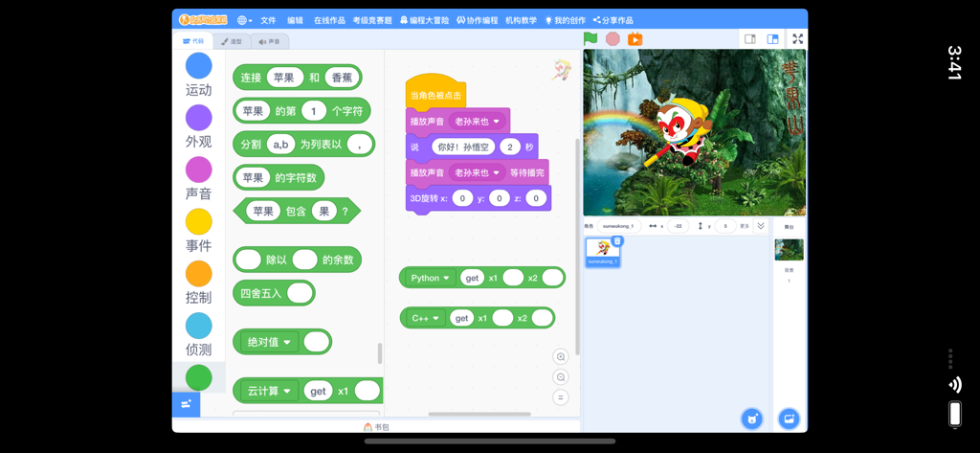Select the 声音 sound category
This screenshot has width=980, height=453.
[199, 178]
